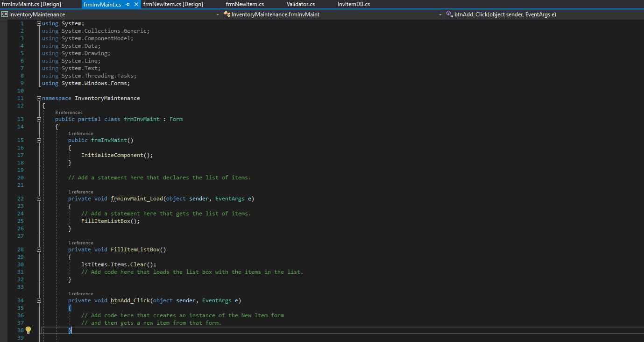This screenshot has width=644, height=342.
Task: Switch to the Validator.cs tab
Action: point(300,4)
